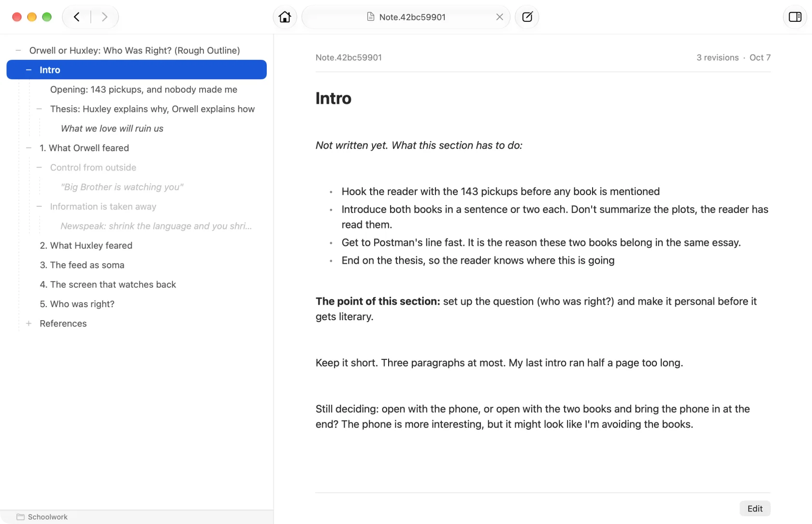The image size is (812, 524).
Task: Collapse the Control from outside node
Action: (39, 168)
